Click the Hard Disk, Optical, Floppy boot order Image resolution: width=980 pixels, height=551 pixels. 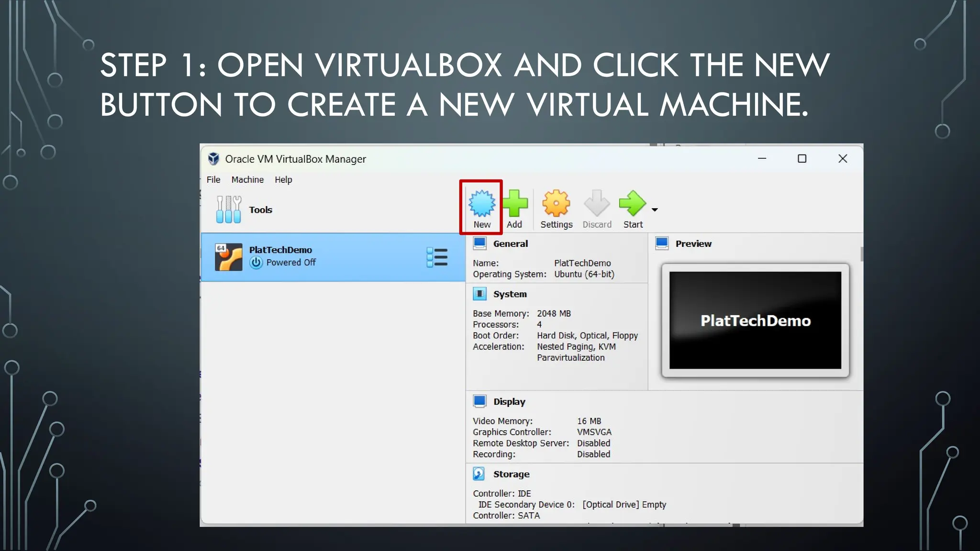[587, 336]
